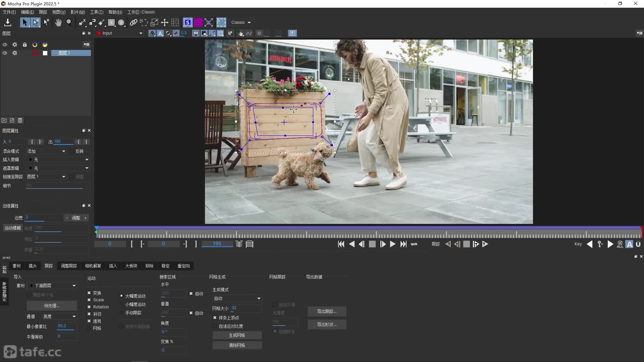
Task: Click the 导出跟踪... button
Action: [327, 311]
